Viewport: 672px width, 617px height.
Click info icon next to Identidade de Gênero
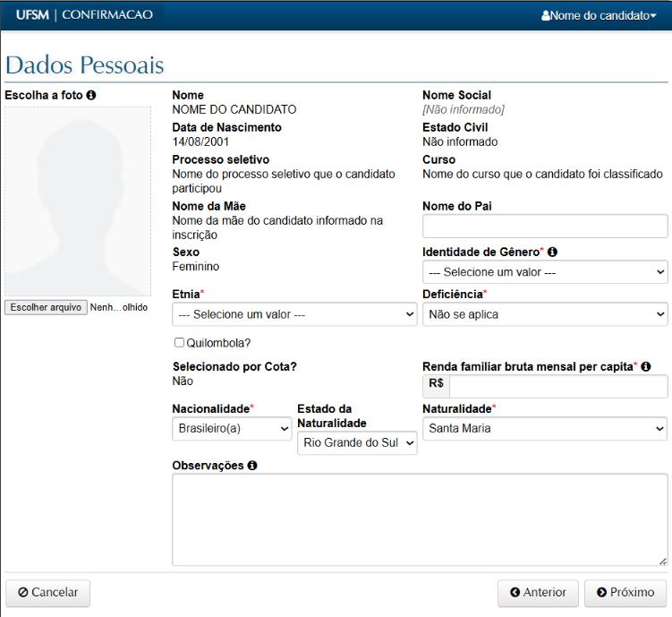(554, 253)
